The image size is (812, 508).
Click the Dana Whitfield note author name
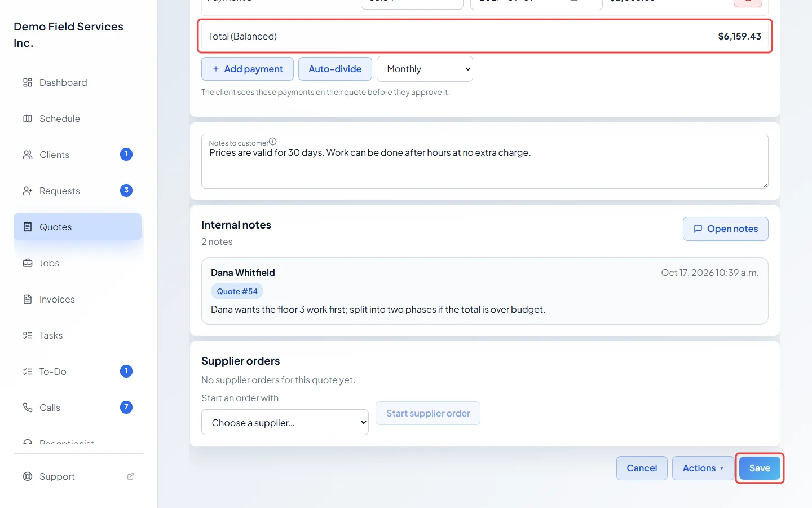(x=243, y=273)
